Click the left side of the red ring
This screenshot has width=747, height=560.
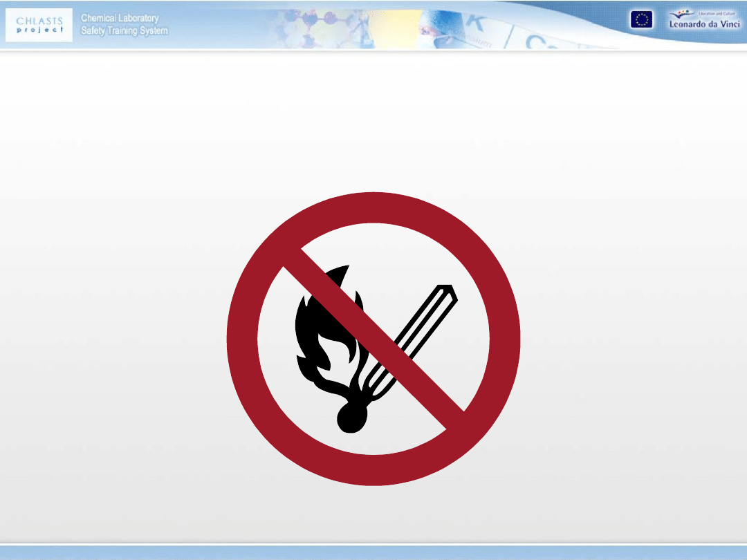[242, 339]
